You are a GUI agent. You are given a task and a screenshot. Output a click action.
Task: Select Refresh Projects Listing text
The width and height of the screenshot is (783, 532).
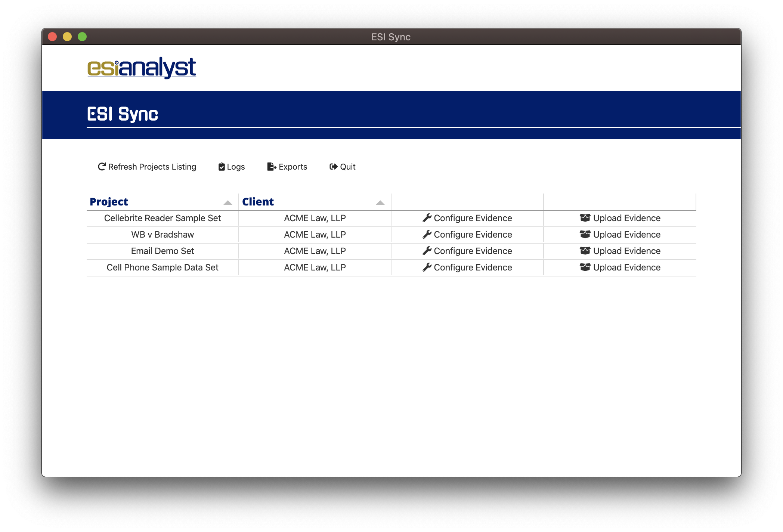click(x=152, y=167)
